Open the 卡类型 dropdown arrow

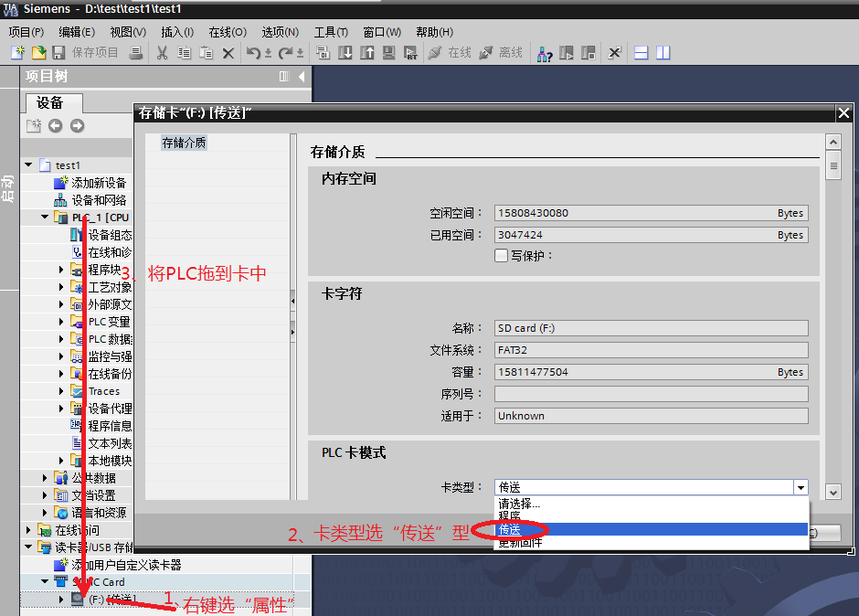[x=801, y=487]
